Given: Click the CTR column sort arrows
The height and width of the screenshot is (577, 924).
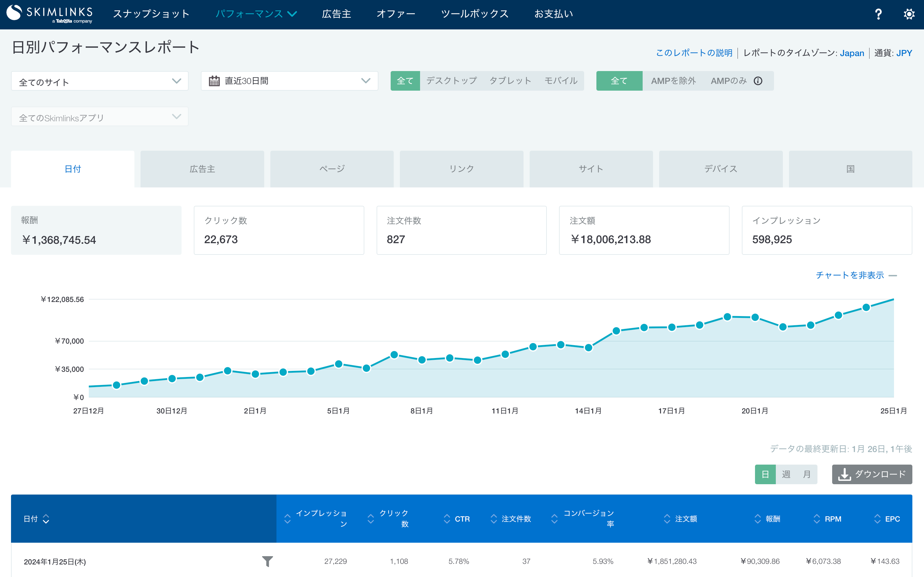Looking at the screenshot, I should pos(447,519).
